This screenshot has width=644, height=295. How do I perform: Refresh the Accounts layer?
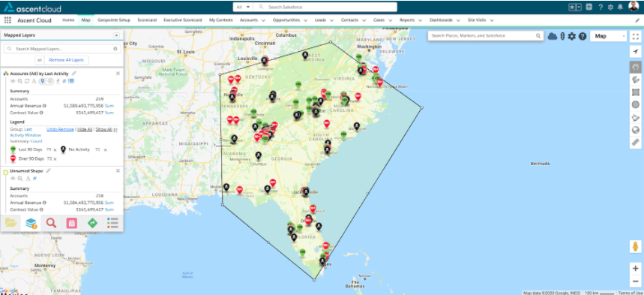tap(27, 81)
